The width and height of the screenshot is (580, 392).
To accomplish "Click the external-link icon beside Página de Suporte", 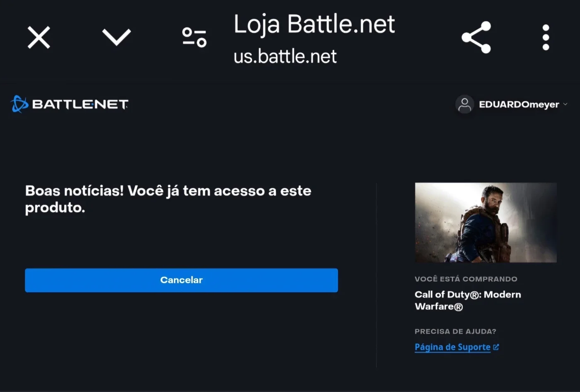I will [x=496, y=347].
